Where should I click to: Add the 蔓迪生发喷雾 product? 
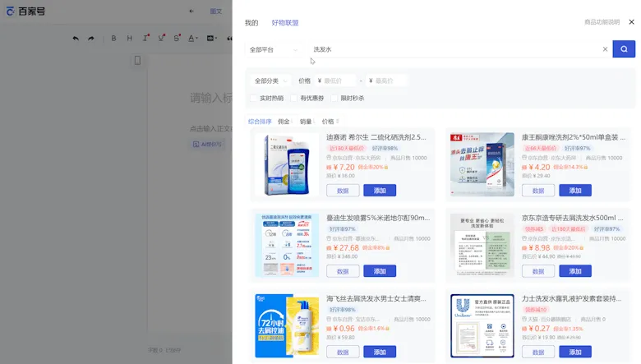tap(380, 271)
